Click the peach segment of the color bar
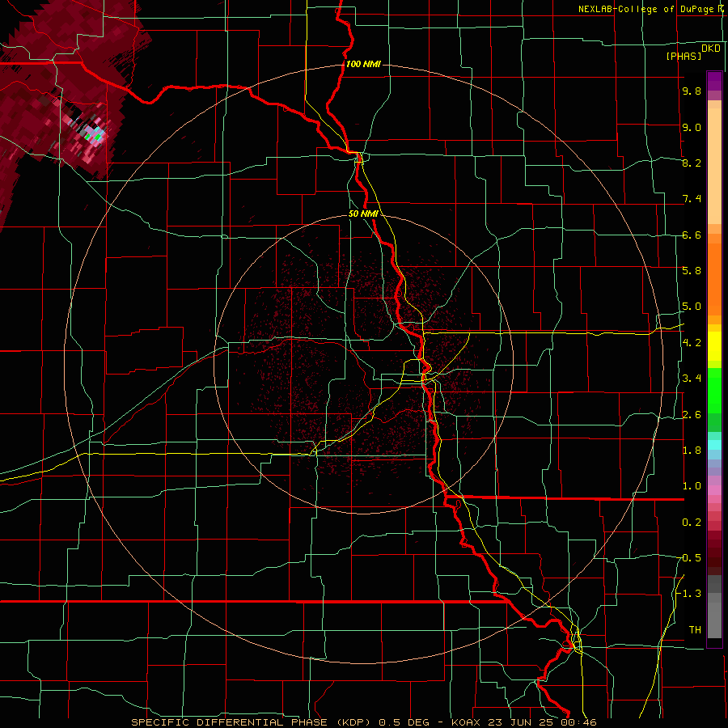This screenshot has width=728, height=728. pyautogui.click(x=714, y=166)
